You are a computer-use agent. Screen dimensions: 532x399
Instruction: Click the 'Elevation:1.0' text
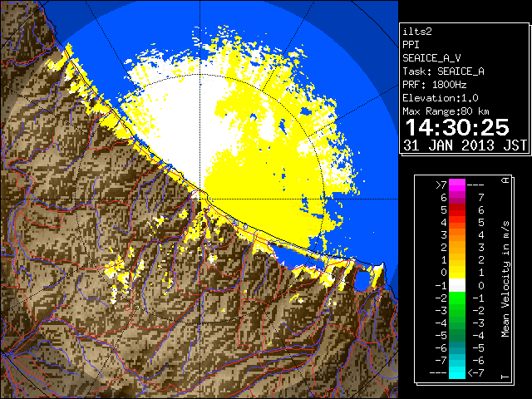[441, 98]
